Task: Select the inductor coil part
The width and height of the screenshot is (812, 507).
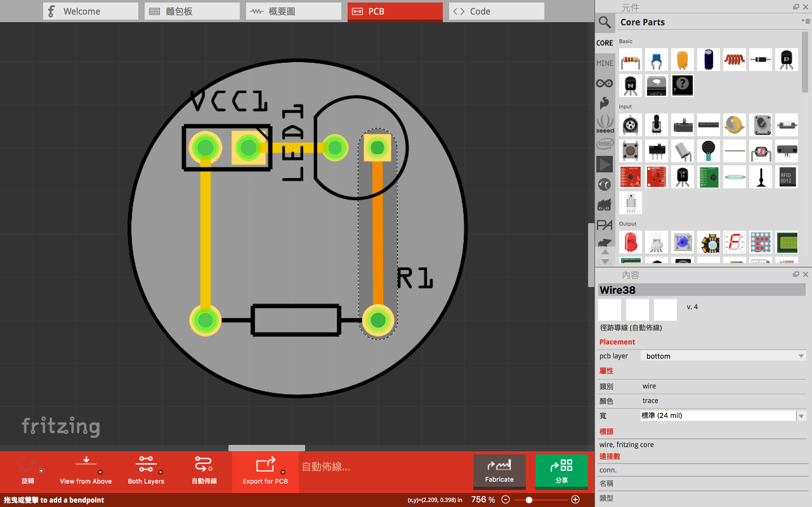Action: coord(734,60)
